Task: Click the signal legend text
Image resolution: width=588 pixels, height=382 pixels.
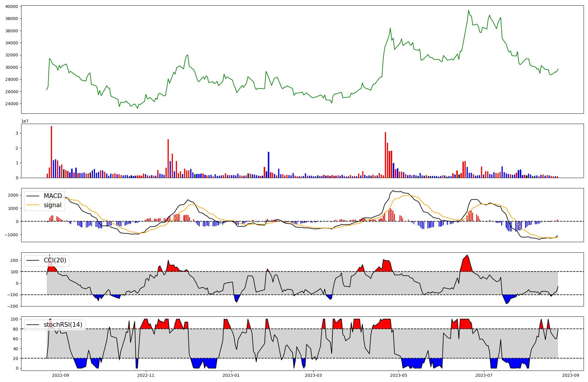Action: (53, 205)
